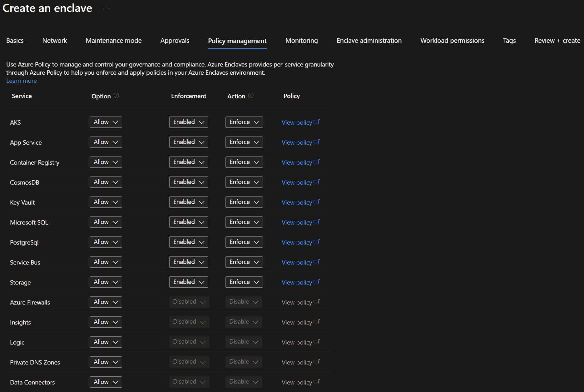This screenshot has width=584, height=392.
Task: Click the info icon next to Option
Action: pos(116,96)
